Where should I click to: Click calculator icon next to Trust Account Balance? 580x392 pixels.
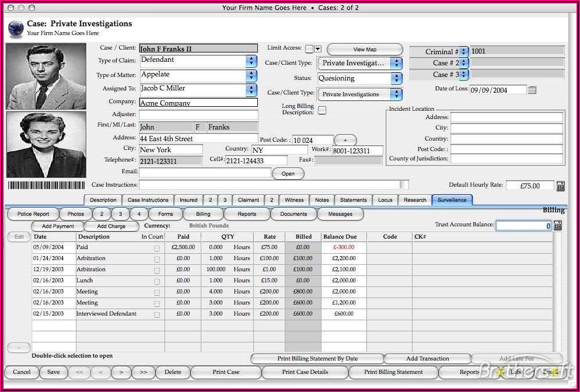click(558, 226)
